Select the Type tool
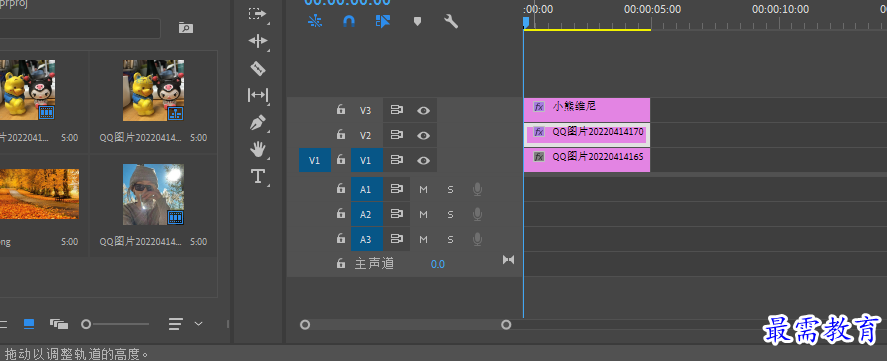Image resolution: width=887 pixels, height=361 pixels. pos(258,177)
